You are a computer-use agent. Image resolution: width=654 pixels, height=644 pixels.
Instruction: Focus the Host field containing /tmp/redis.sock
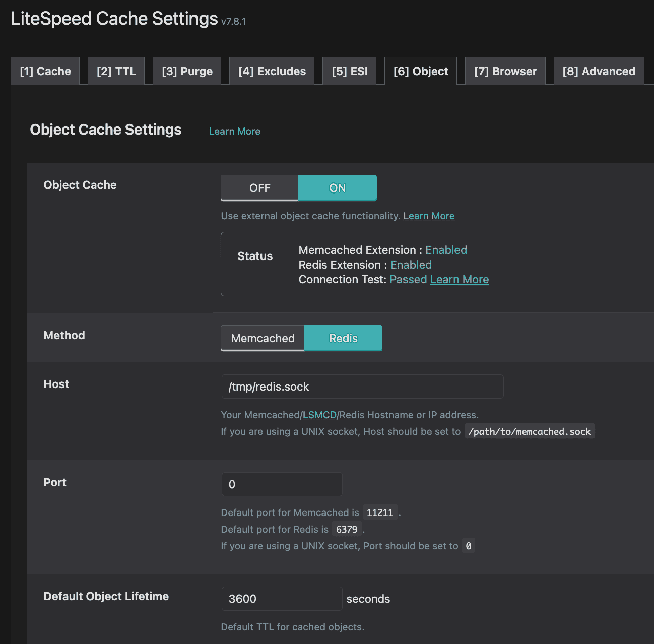click(362, 387)
